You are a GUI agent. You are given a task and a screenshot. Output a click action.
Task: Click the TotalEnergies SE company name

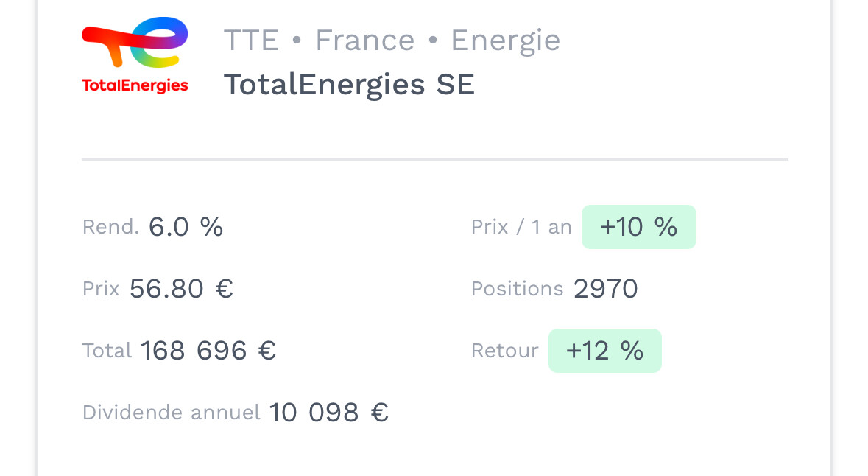pyautogui.click(x=349, y=85)
